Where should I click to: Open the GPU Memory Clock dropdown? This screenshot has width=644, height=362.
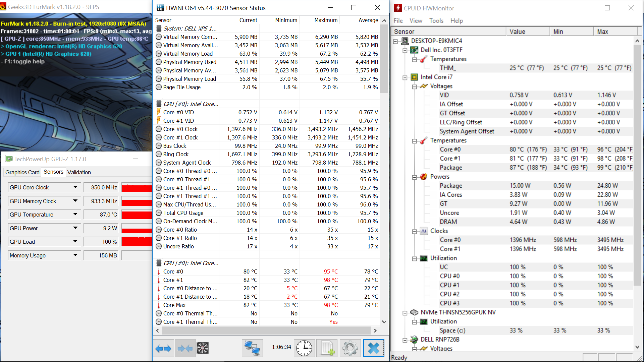click(75, 201)
